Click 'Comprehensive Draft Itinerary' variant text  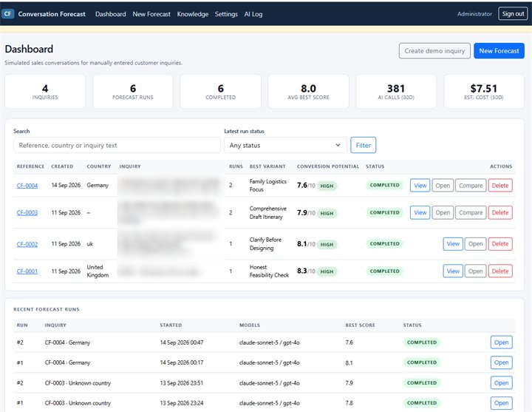268,212
